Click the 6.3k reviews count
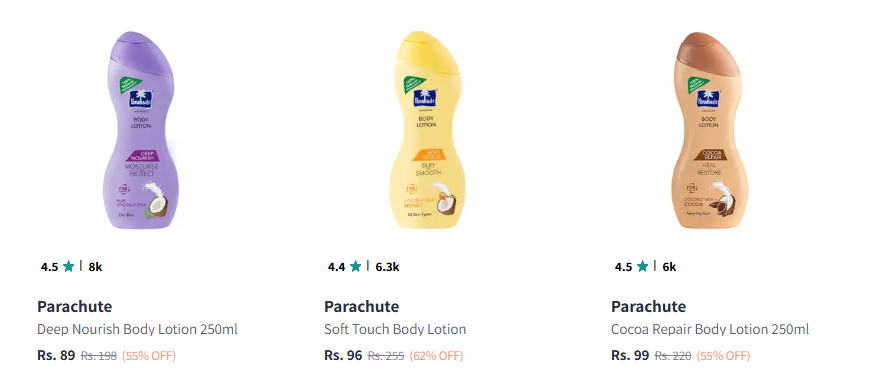Viewport: 885px width, 378px height. (x=387, y=267)
